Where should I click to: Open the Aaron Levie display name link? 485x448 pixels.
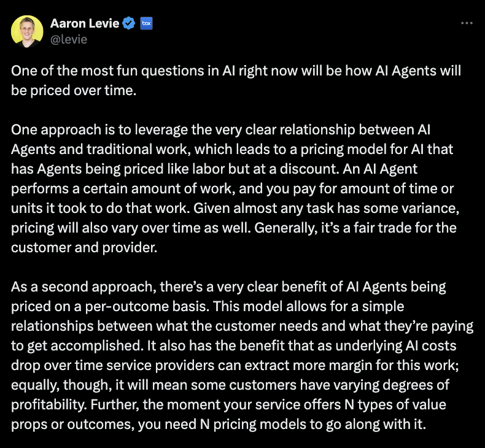(85, 23)
